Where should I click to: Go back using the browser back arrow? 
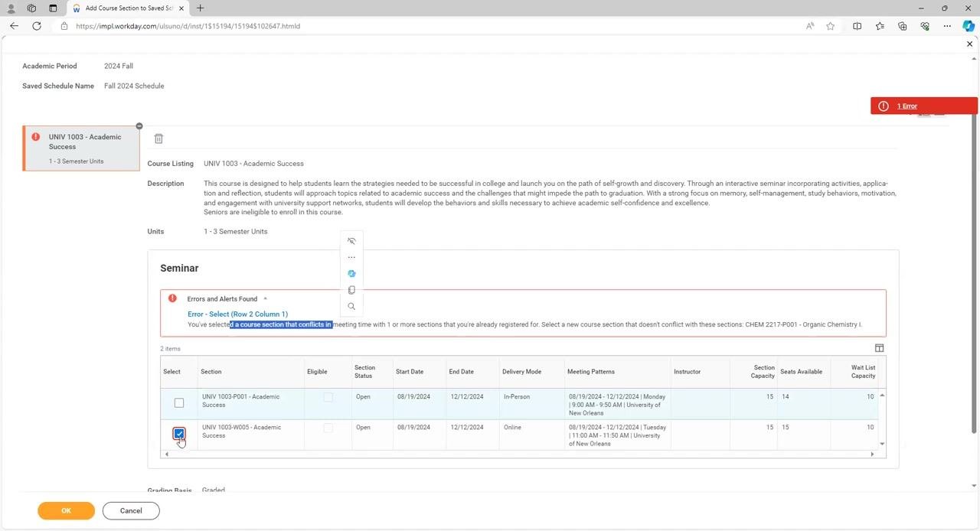[14, 26]
